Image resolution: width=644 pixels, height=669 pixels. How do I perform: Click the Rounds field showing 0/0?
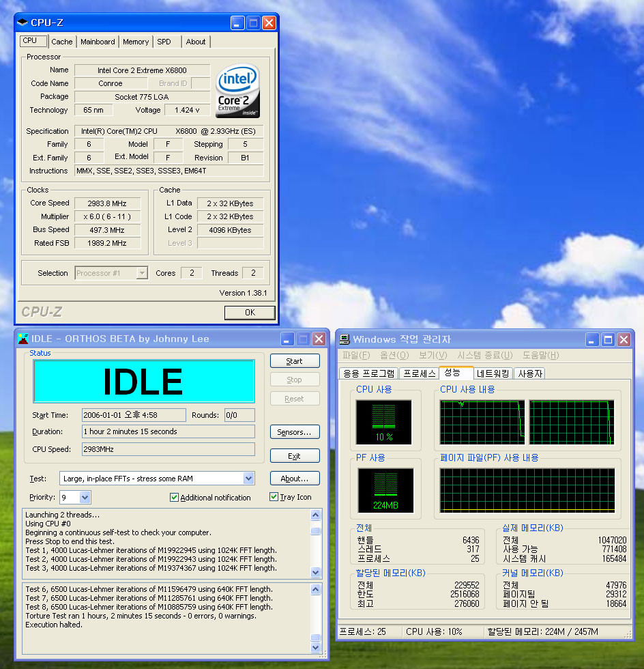pos(239,415)
